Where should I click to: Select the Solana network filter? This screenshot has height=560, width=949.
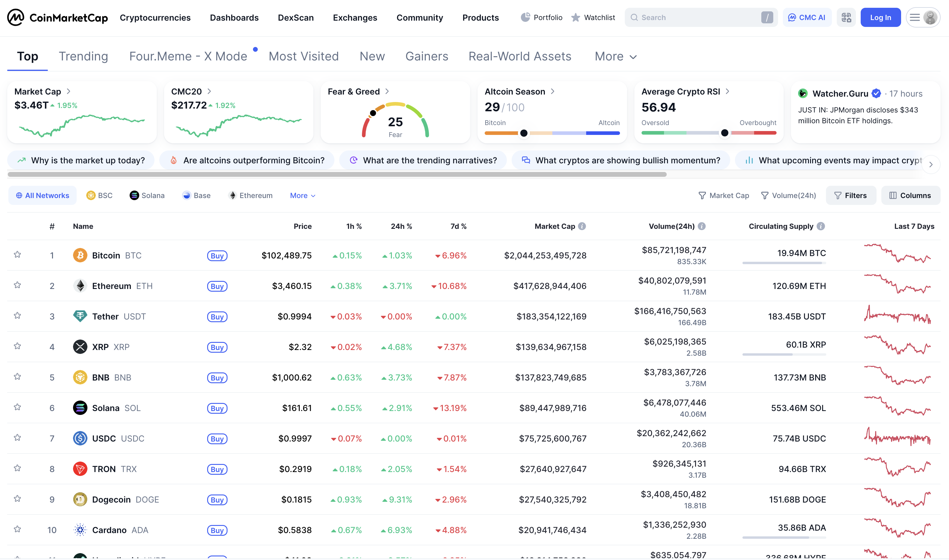click(x=147, y=195)
